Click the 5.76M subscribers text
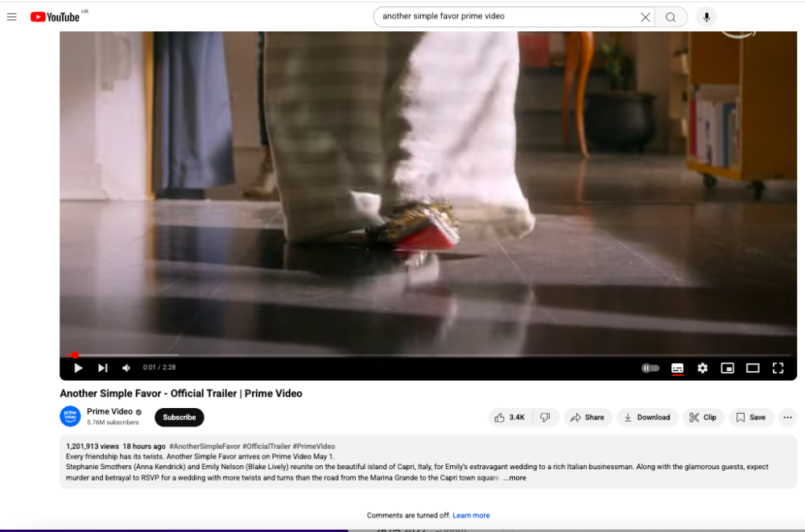This screenshot has height=532, width=805. point(113,422)
